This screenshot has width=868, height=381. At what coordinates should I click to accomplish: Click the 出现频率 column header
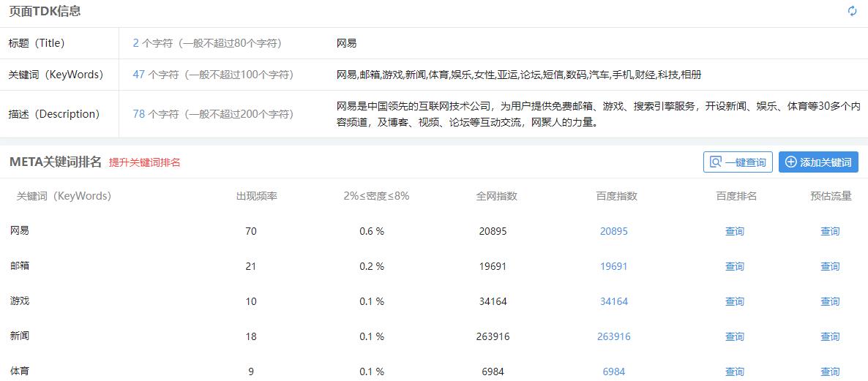[x=257, y=196]
